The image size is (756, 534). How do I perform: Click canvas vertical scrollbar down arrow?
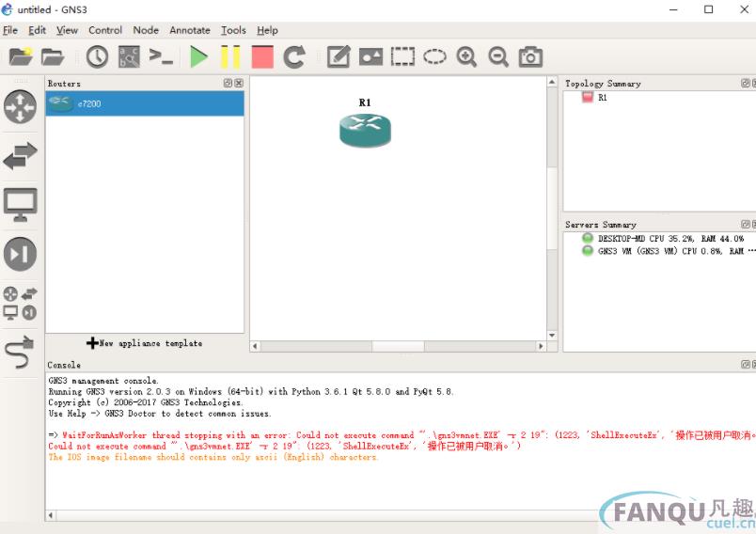pos(552,336)
